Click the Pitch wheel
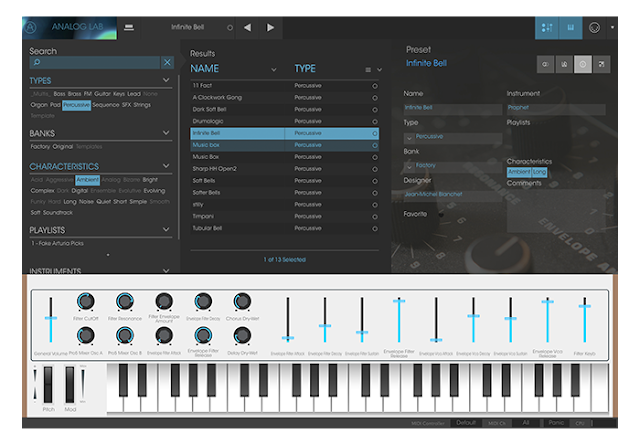This screenshot has width=640, height=444. (48, 384)
